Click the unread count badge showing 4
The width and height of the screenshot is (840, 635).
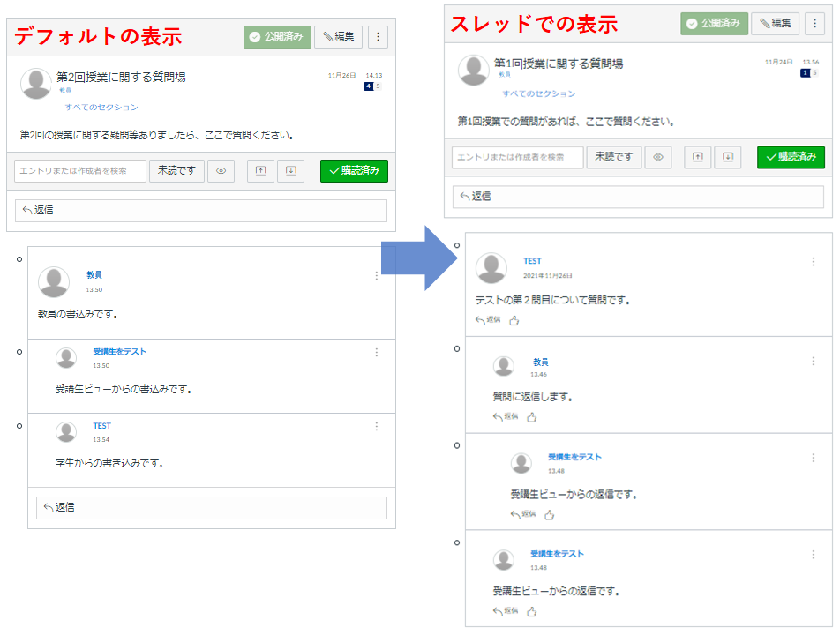(x=368, y=86)
